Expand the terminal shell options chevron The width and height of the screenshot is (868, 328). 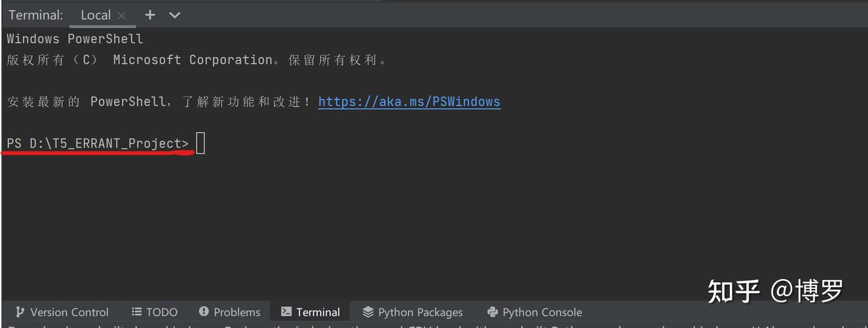(x=175, y=15)
